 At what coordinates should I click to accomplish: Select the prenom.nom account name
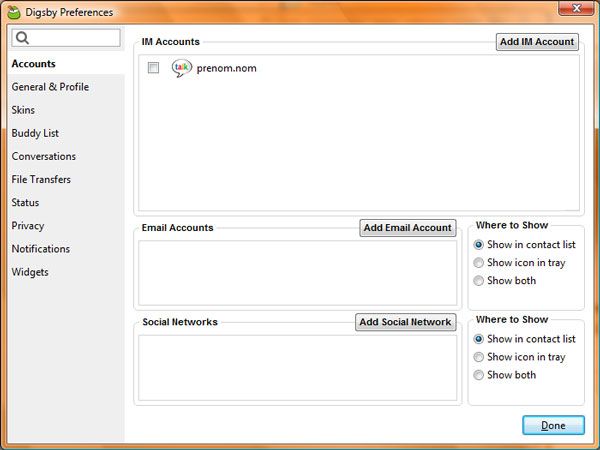[227, 68]
